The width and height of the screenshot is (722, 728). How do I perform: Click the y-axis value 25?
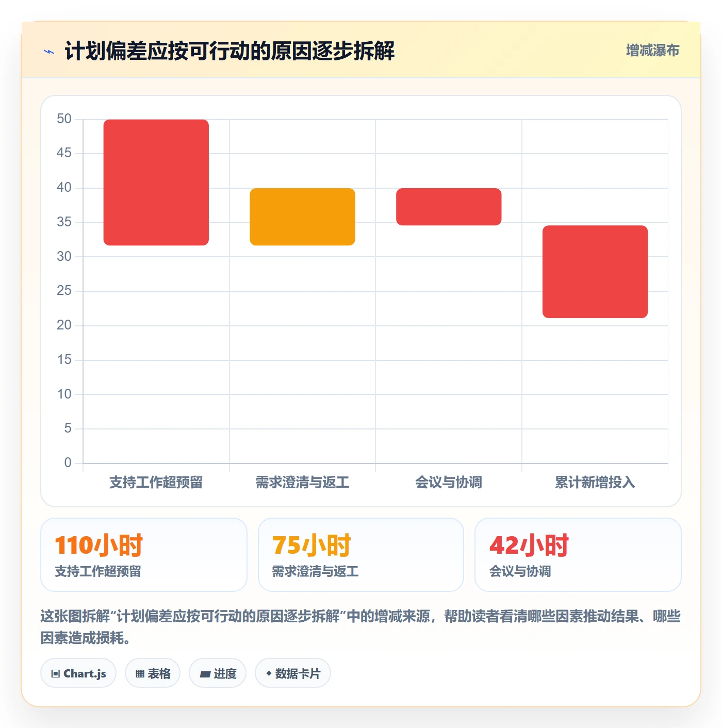[x=64, y=291]
